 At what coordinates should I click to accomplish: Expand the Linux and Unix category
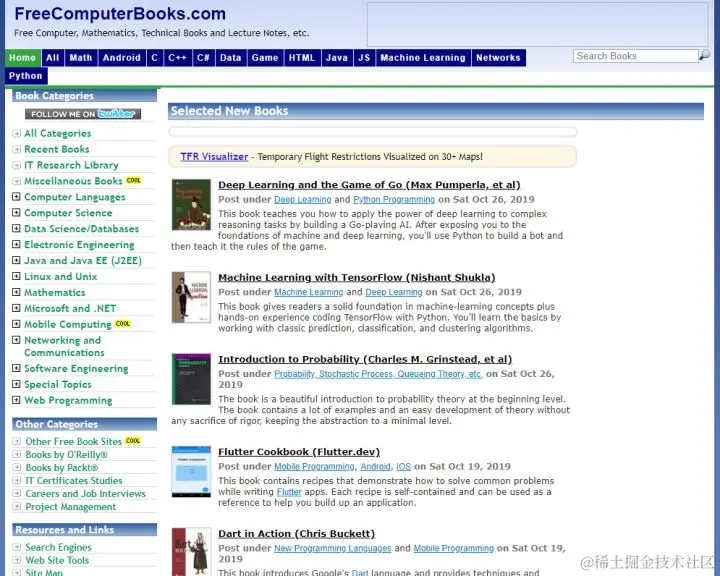pos(16,276)
